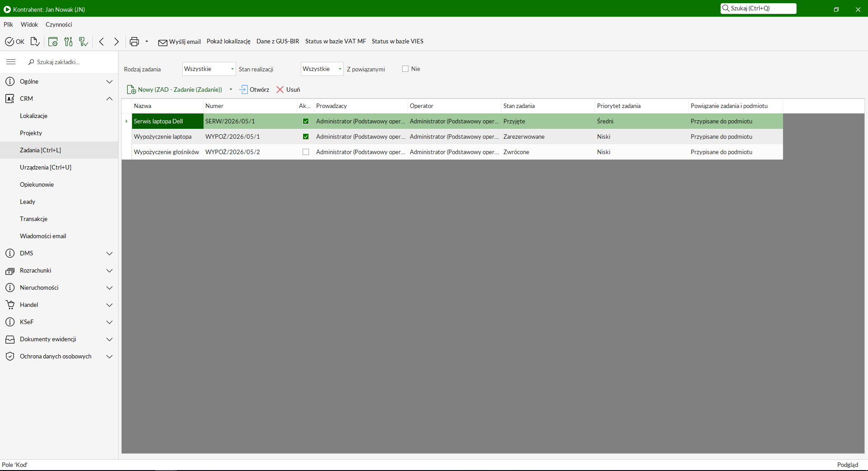868x471 pixels.
Task: Click the CRM contact icon
Action: [x=10, y=99]
